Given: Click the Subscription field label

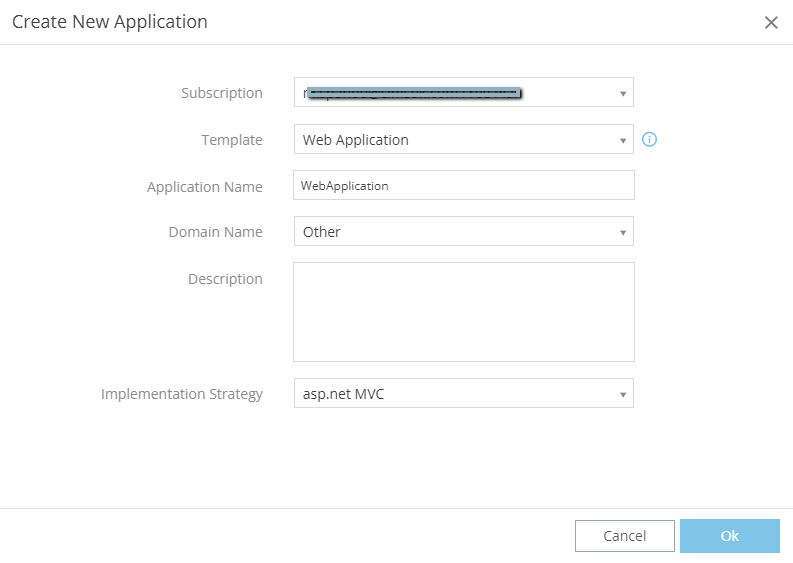Looking at the screenshot, I should [221, 93].
